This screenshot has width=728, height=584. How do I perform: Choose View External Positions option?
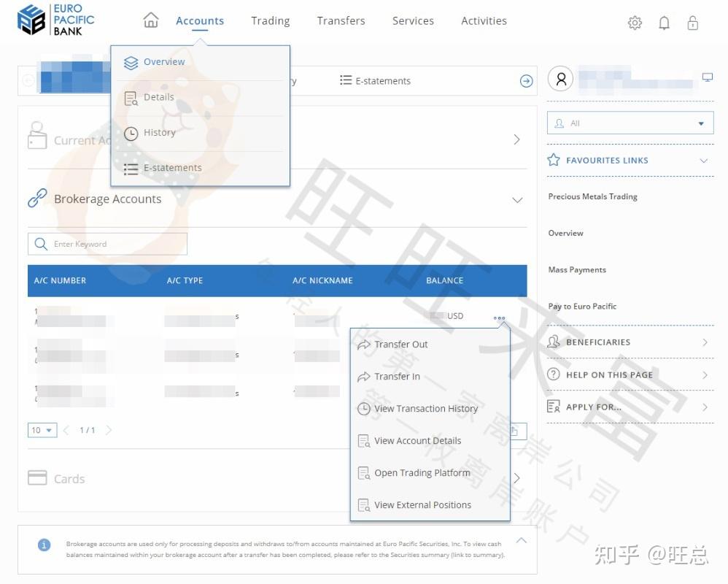click(430, 504)
